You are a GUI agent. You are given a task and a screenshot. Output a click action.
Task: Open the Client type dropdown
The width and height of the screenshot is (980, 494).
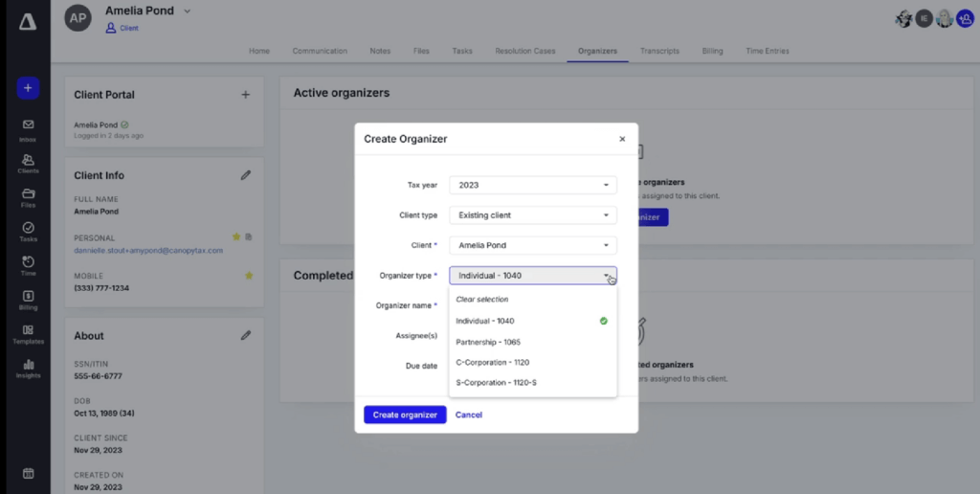pos(532,215)
